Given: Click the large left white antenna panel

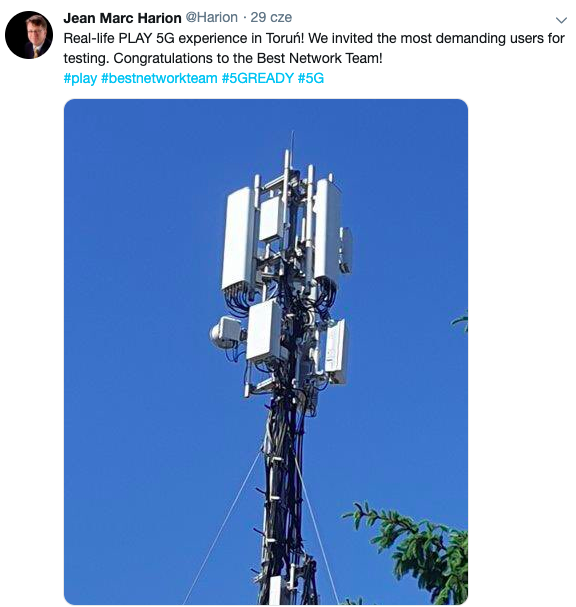Looking at the screenshot, I should click(x=238, y=239).
